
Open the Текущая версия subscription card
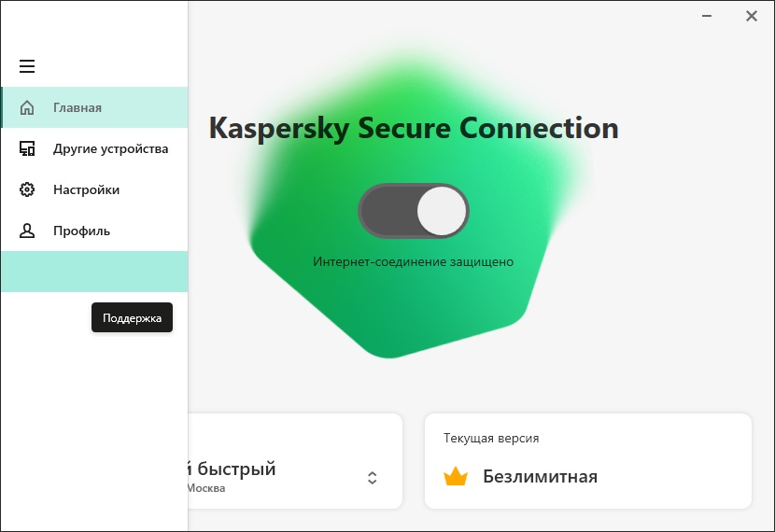588,461
